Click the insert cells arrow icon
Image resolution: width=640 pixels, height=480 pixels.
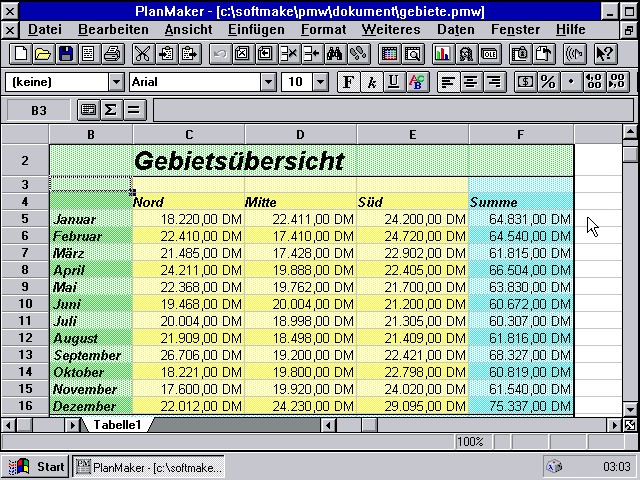(x=312, y=54)
